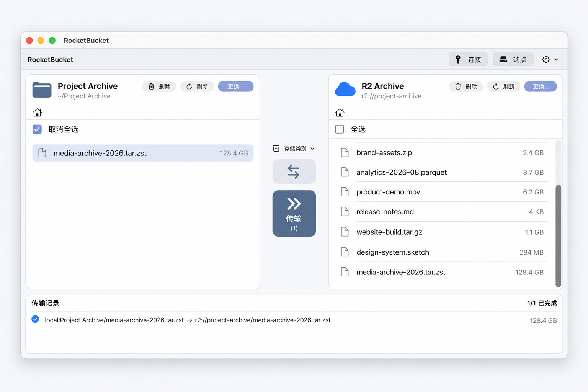Click the Project Archive folder icon
Image resolution: width=588 pixels, height=392 pixels.
coord(42,90)
